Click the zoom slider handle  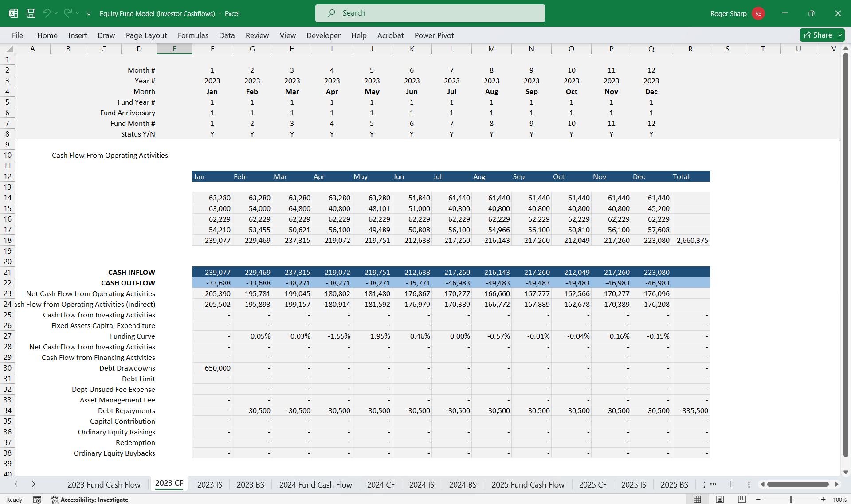[x=791, y=500]
